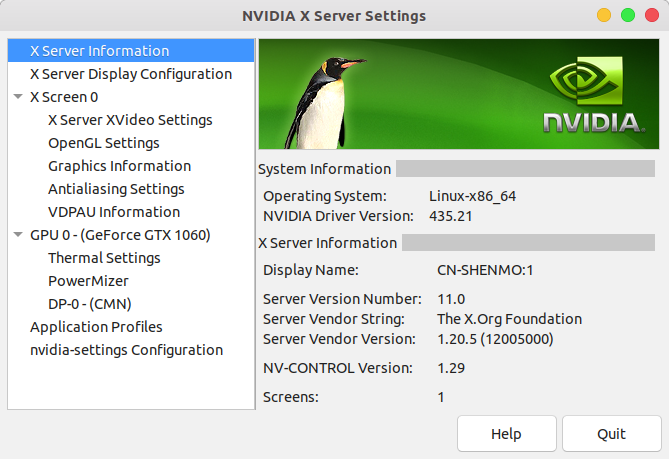Select GPU 0 - (GeForce GTX 1060) row
669x459 pixels.
click(131, 235)
